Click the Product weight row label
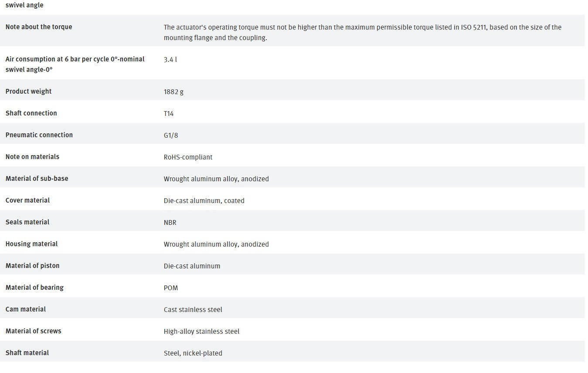This screenshot has width=588, height=373. 28,92
